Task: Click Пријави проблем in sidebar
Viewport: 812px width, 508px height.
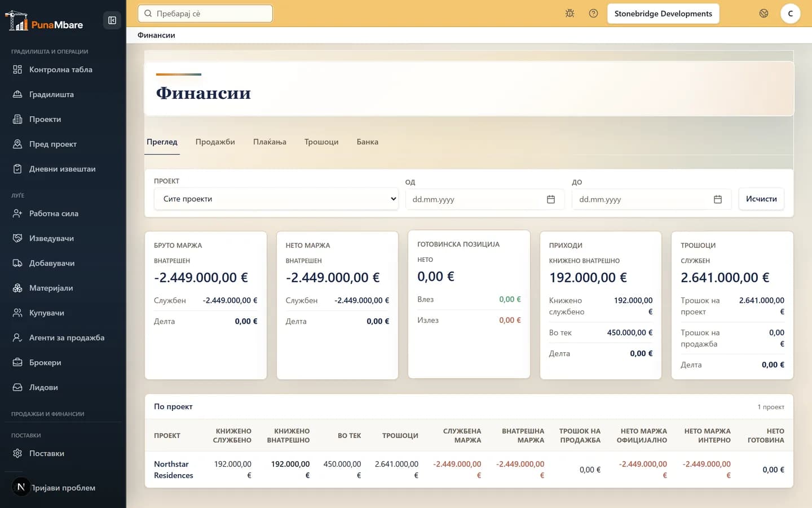Action: (x=63, y=488)
